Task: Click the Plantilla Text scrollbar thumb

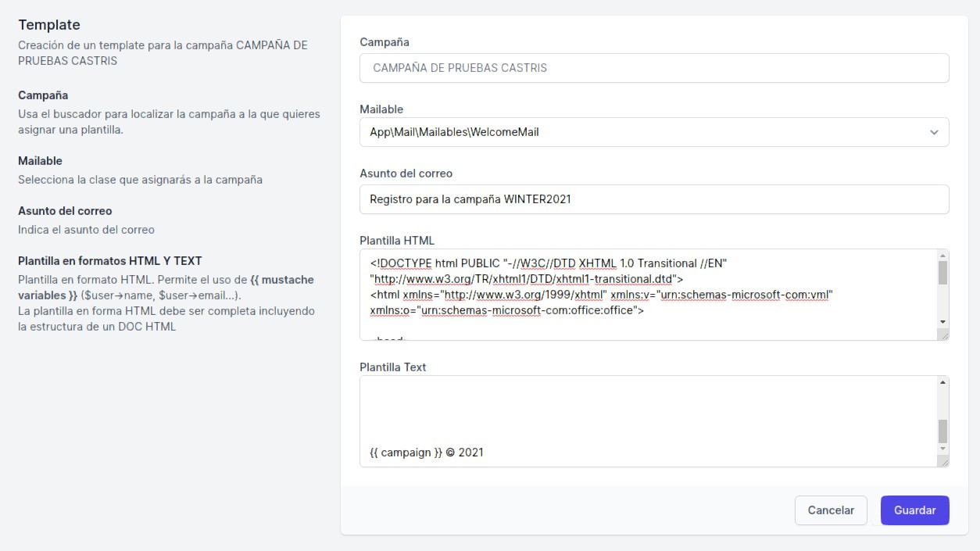Action: click(942, 431)
